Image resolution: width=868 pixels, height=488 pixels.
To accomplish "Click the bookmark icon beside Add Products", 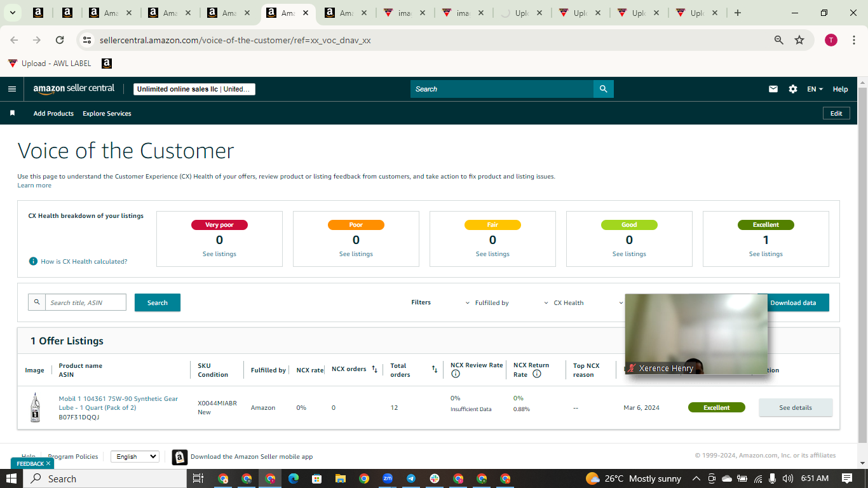I will [12, 113].
